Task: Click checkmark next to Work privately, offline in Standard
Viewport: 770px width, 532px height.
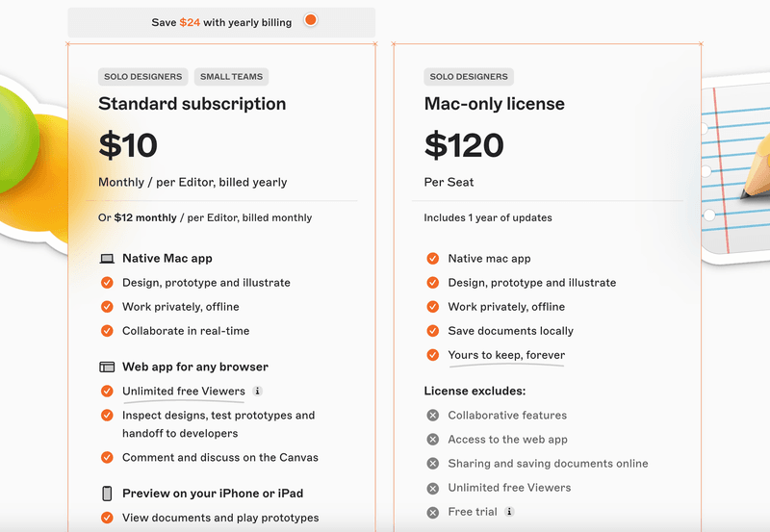Action: (x=107, y=307)
